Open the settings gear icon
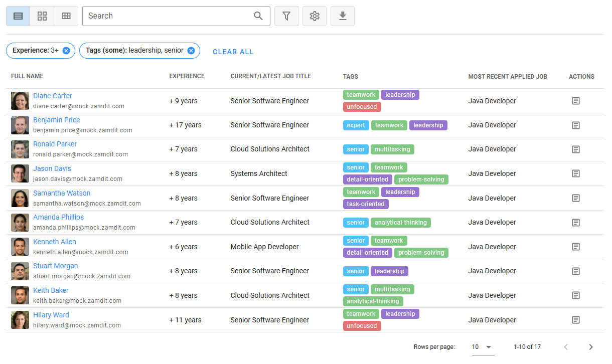Screen dimensions: 612x364 pyautogui.click(x=315, y=16)
